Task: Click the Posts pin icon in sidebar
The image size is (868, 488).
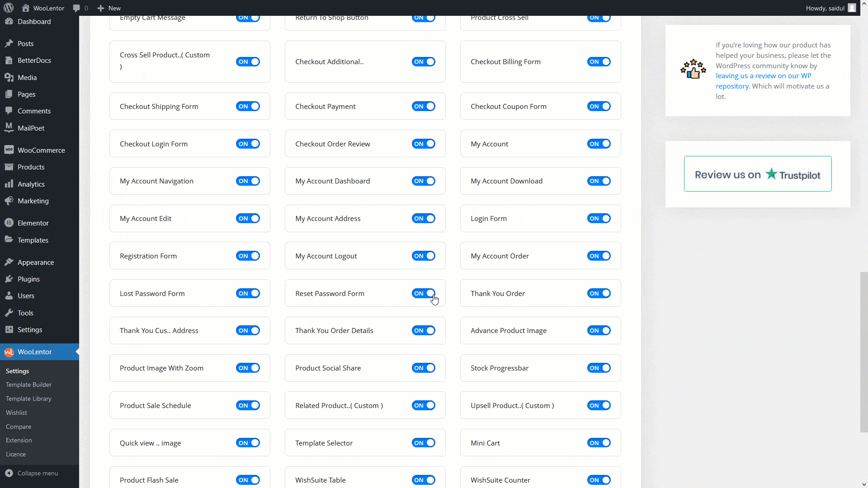Action: coord(9,43)
